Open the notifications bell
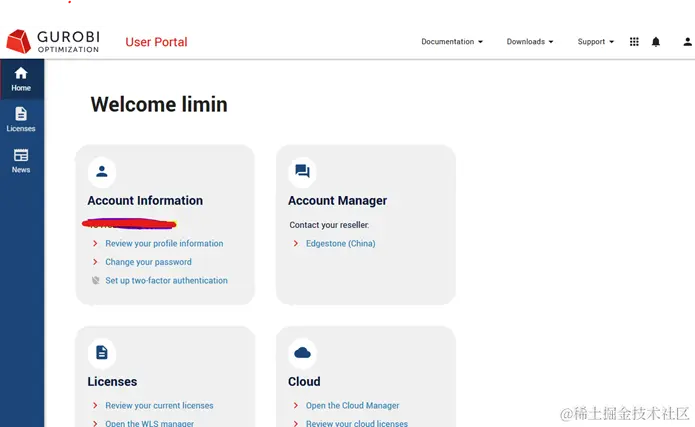This screenshot has height=427, width=695. coord(656,42)
